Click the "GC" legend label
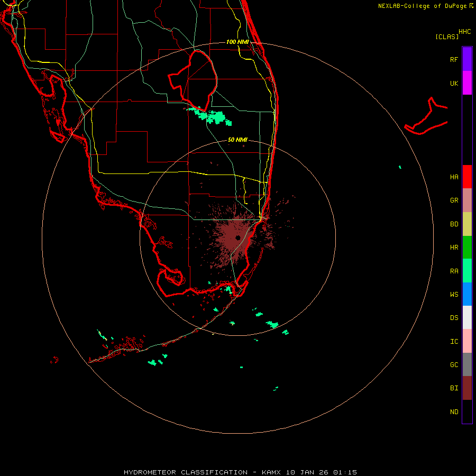The height and width of the screenshot is (476, 476). 454,365
